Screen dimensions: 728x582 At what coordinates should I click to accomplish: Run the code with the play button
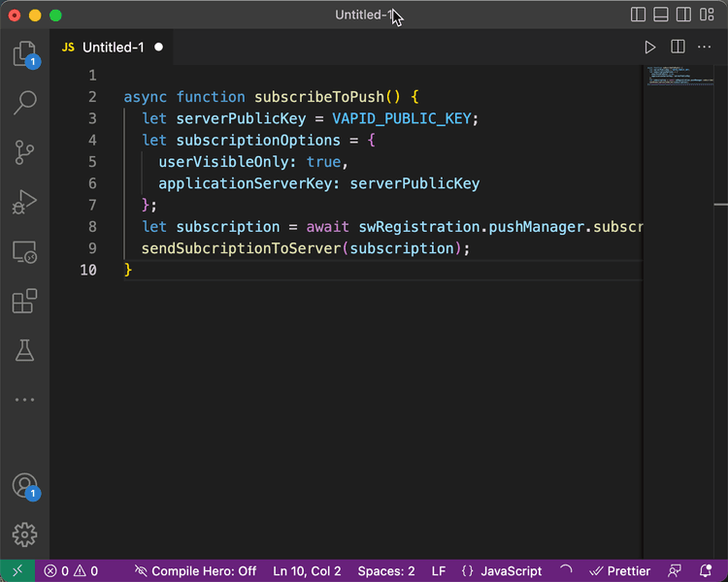(650, 47)
